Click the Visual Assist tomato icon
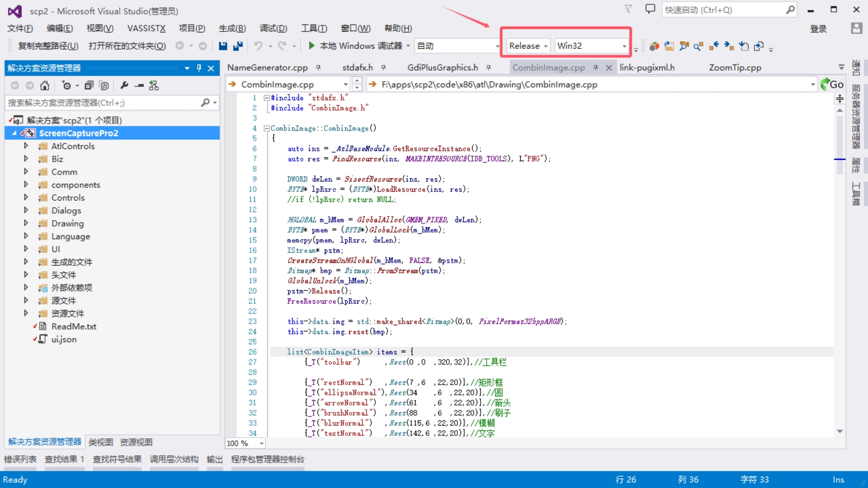This screenshot has height=488, width=868. point(654,46)
